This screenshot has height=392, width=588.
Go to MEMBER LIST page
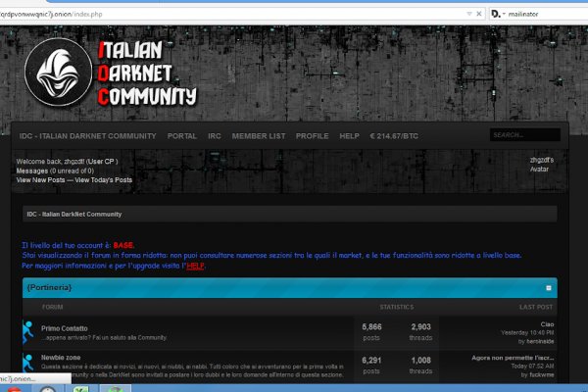point(259,135)
